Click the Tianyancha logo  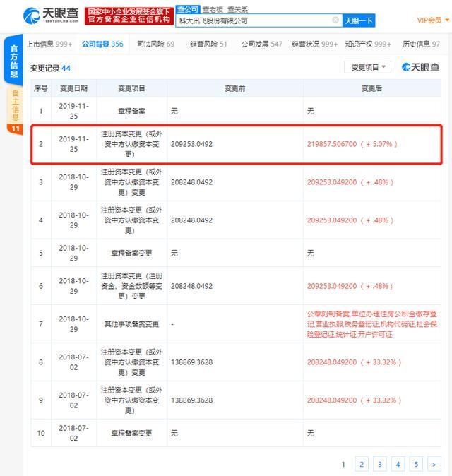pos(51,15)
